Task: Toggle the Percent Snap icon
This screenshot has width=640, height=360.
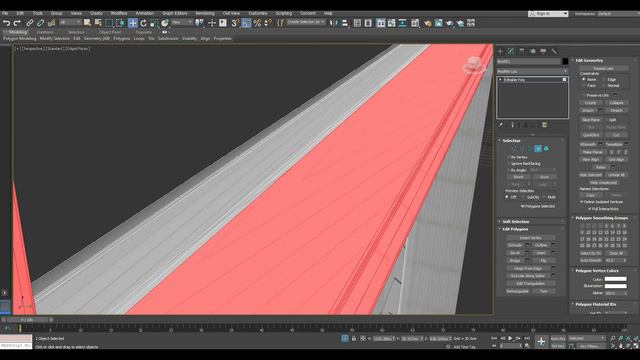Action: [x=257, y=23]
